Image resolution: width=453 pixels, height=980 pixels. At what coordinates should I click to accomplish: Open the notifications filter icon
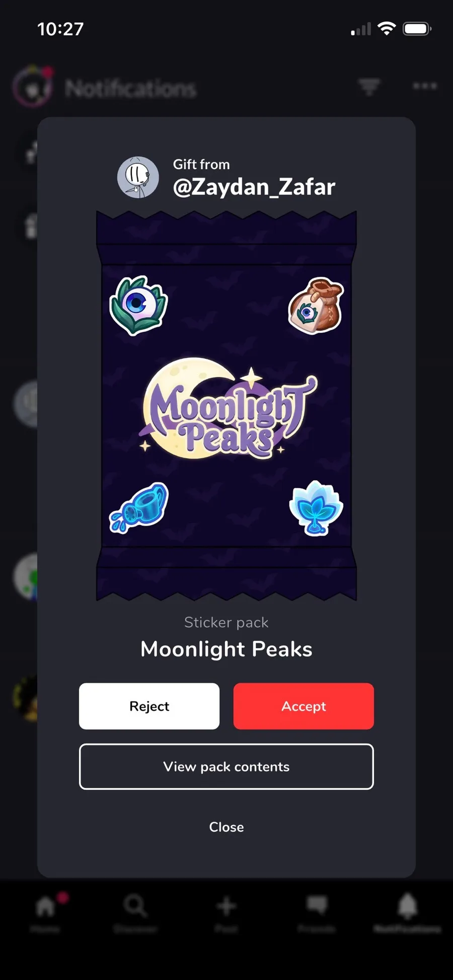[x=369, y=87]
